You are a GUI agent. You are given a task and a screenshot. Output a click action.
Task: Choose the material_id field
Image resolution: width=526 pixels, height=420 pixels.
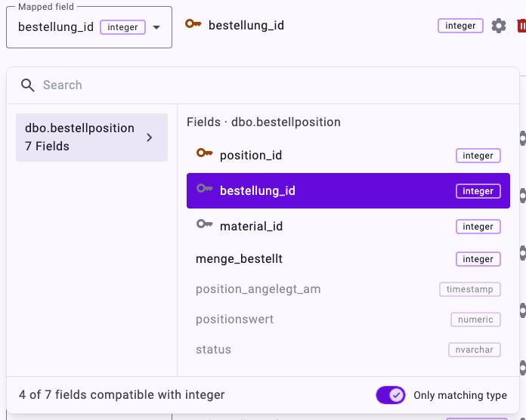coord(348,227)
